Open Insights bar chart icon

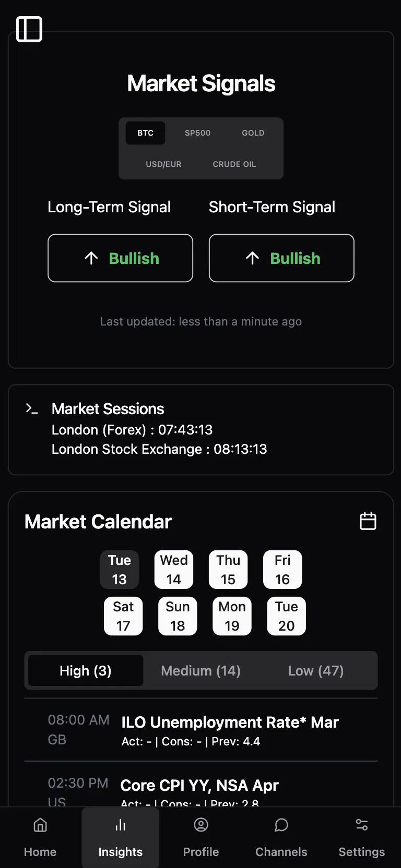[x=121, y=825]
